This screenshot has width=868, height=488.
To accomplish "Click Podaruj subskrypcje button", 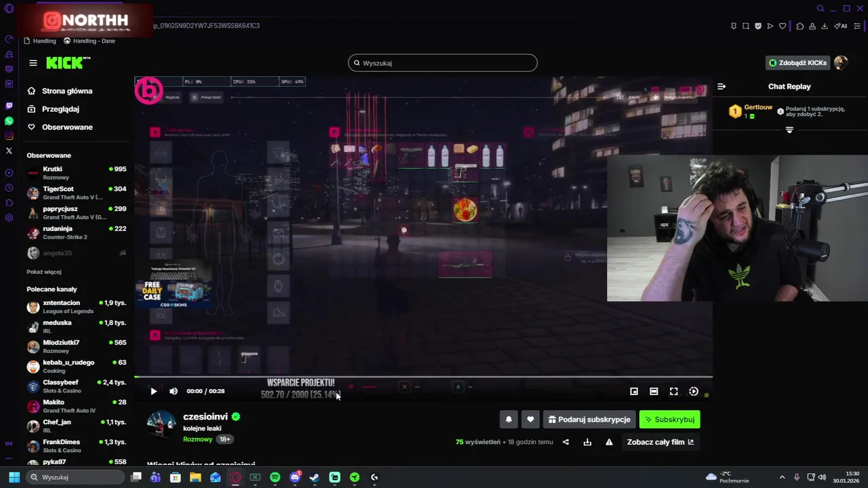I will pyautogui.click(x=589, y=420).
